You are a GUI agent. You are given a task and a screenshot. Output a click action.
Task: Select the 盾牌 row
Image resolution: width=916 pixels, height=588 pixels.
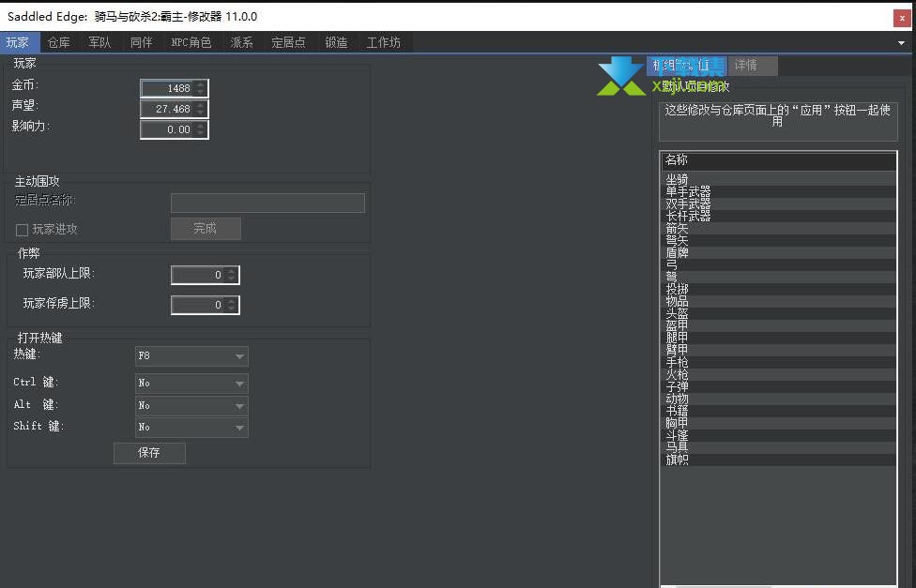coord(779,253)
